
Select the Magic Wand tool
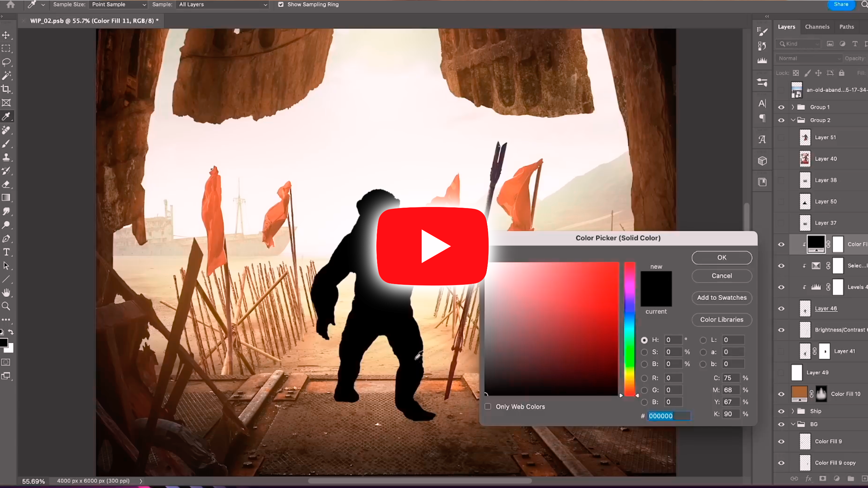point(6,76)
